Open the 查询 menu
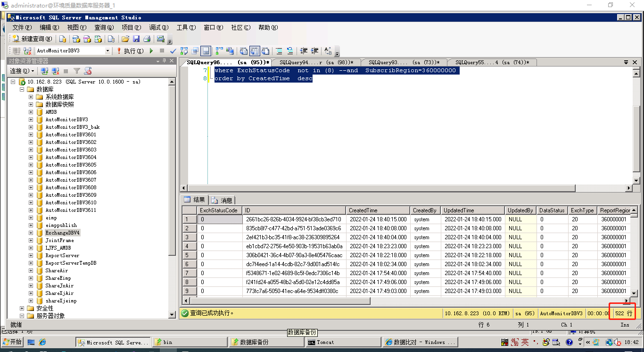Viewport: 644px width, 352px height. (x=104, y=27)
